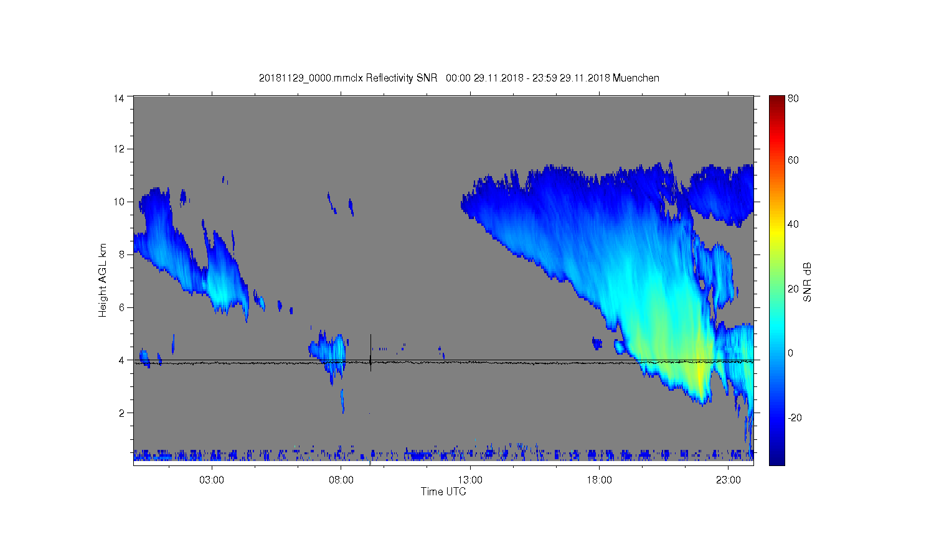Click the 10 km height tick label
This screenshot has width=934, height=560.
119,202
